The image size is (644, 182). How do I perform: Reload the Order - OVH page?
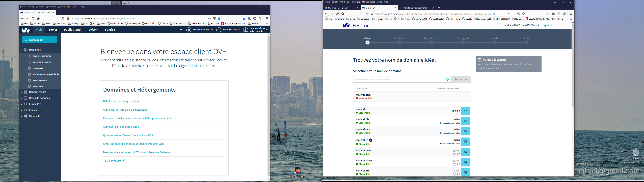(337, 14)
